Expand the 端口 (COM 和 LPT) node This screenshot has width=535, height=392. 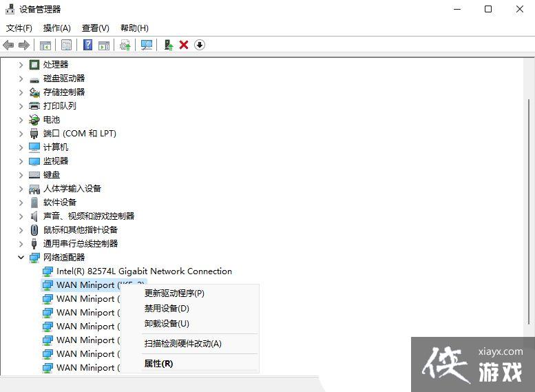21,134
